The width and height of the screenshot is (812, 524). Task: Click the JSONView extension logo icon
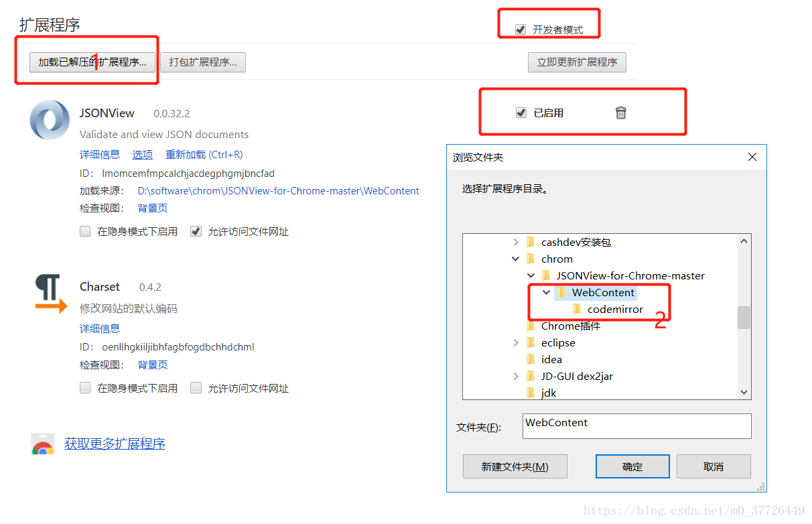click(50, 120)
